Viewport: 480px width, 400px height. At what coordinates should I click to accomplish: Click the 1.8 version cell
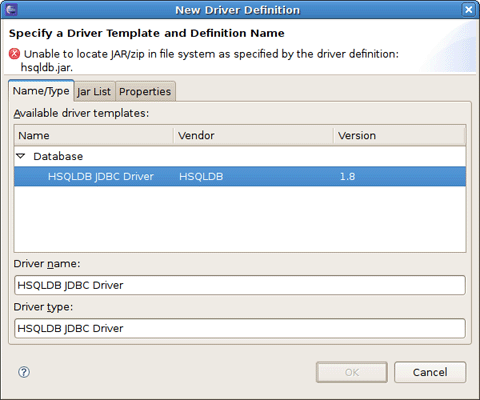click(347, 176)
